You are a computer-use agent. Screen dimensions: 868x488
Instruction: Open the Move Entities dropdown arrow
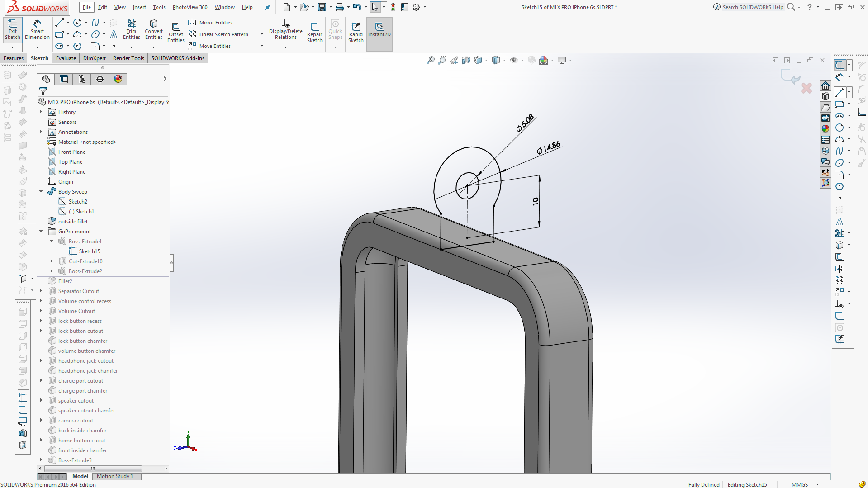click(262, 46)
